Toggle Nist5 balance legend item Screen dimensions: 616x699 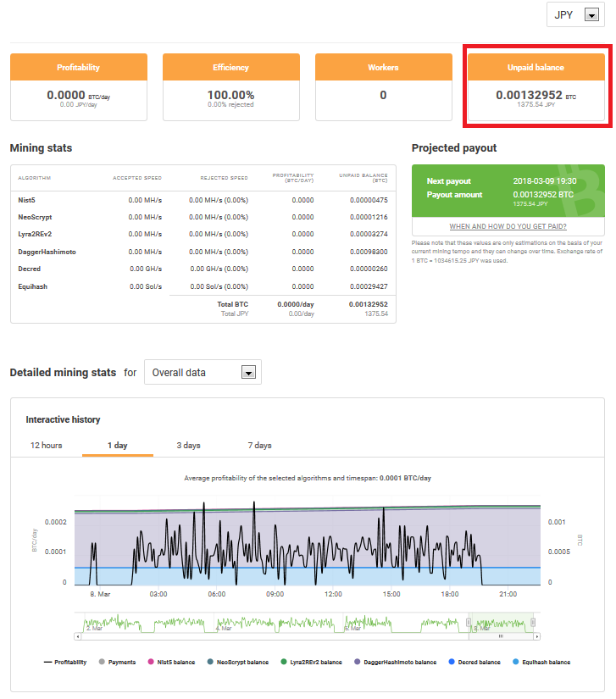(x=172, y=662)
